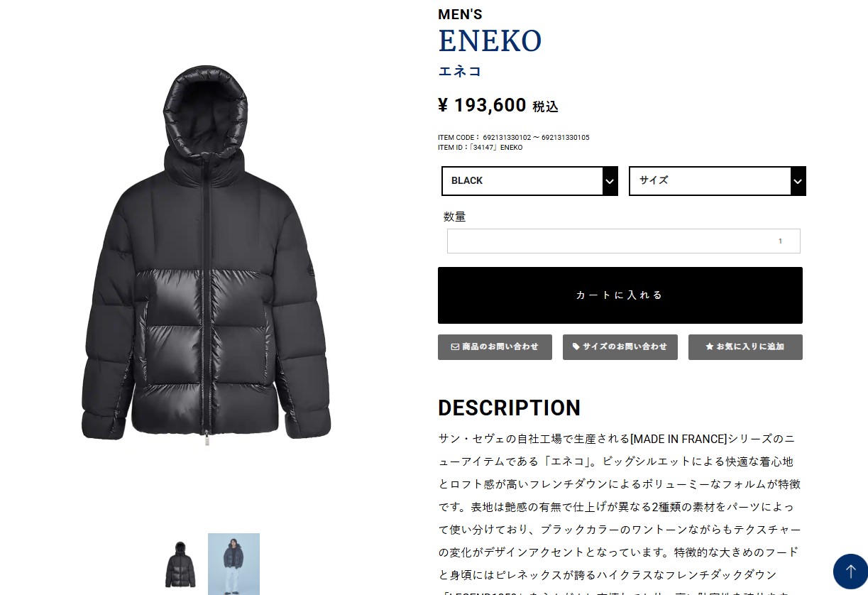Open the BLACK color dropdown

529,181
